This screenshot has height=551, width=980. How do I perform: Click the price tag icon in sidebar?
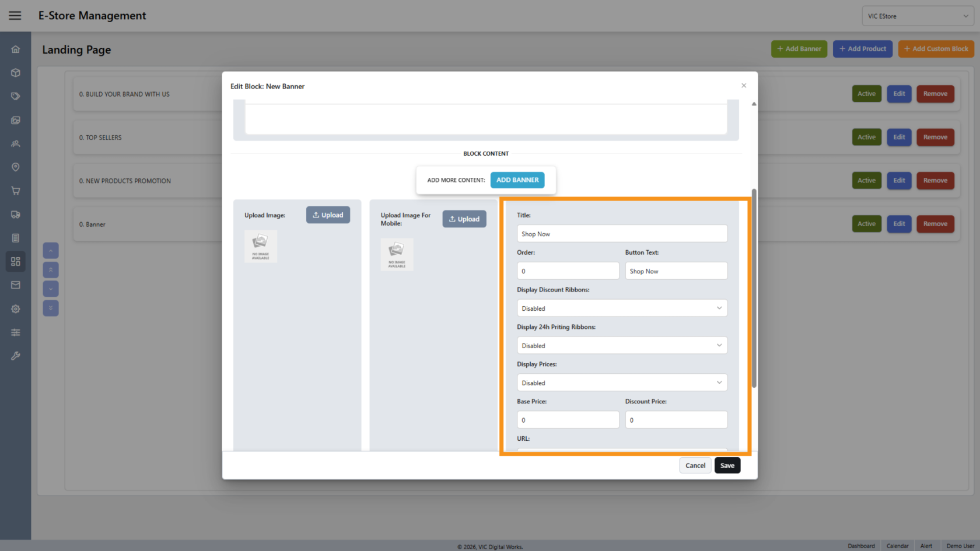pyautogui.click(x=16, y=96)
